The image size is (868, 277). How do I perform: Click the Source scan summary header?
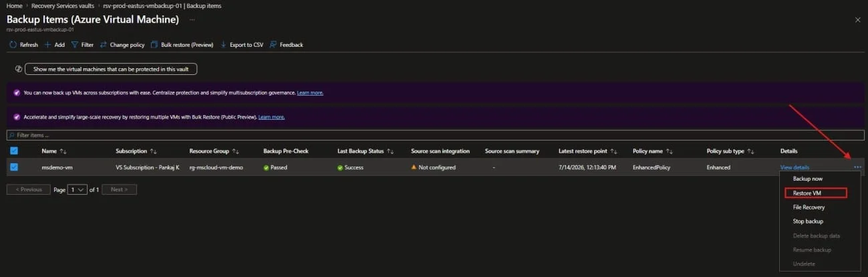512,151
